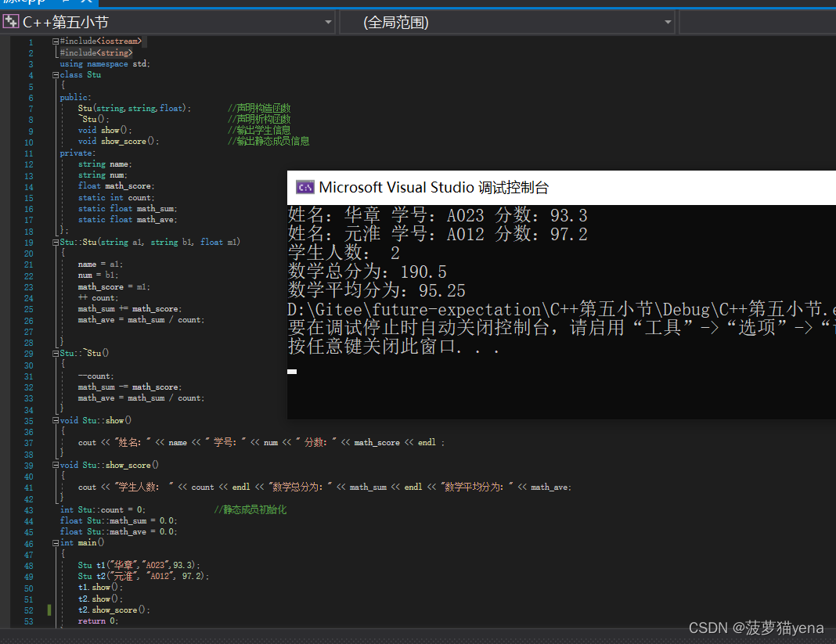Screen dimensions: 836x644
Task: Click the 'static int count;' declaration
Action: point(116,198)
